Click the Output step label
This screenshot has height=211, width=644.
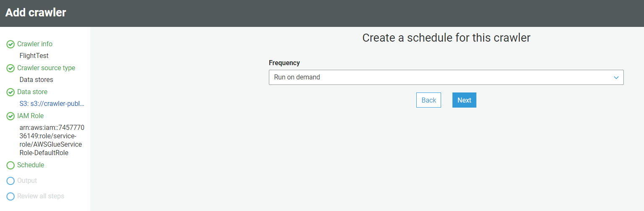coord(27,180)
